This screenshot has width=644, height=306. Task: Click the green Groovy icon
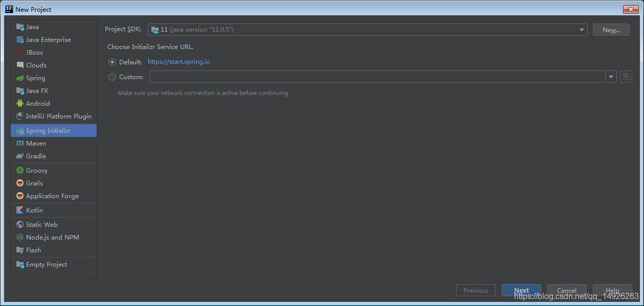pyautogui.click(x=20, y=171)
